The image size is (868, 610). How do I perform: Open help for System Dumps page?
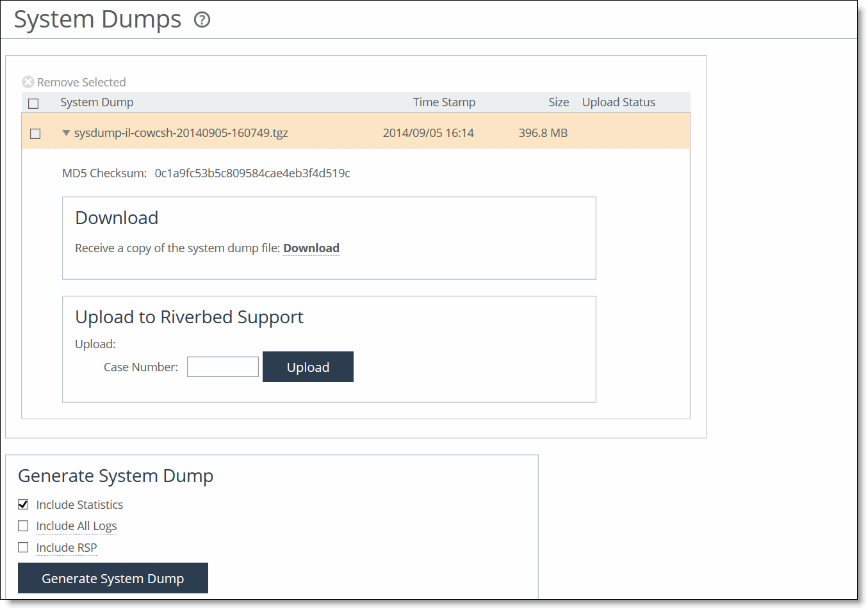click(201, 20)
